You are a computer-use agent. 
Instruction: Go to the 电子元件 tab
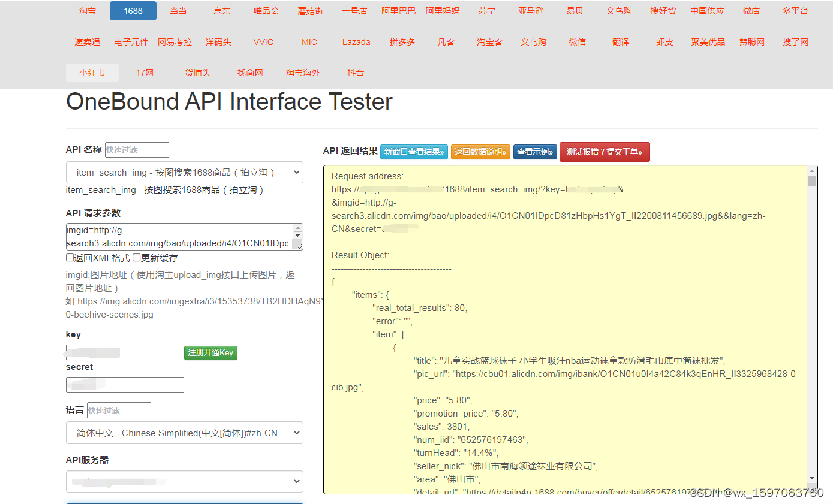point(131,42)
